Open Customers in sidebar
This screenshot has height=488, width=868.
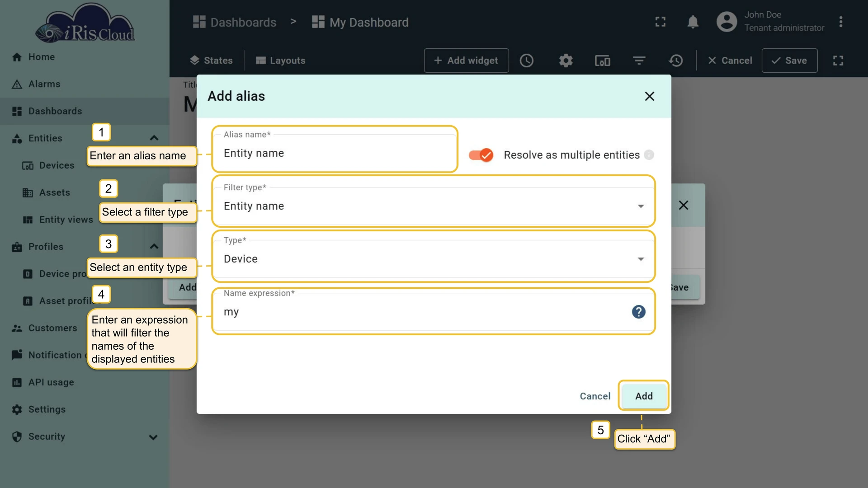tap(44, 328)
